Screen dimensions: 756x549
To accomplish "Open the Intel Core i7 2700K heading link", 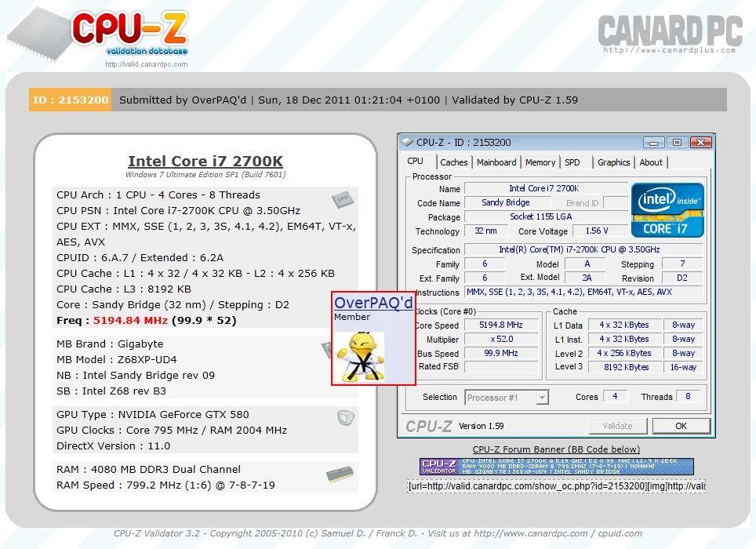I will 205,161.
